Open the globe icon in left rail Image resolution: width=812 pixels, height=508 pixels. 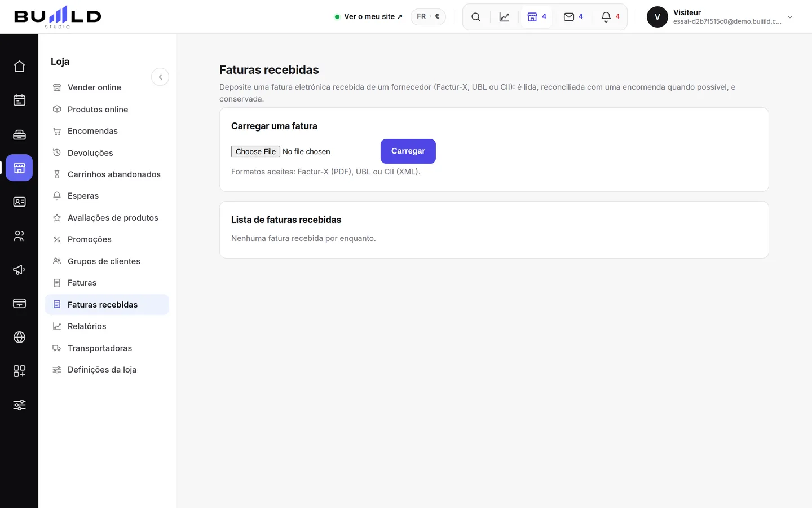(x=19, y=338)
